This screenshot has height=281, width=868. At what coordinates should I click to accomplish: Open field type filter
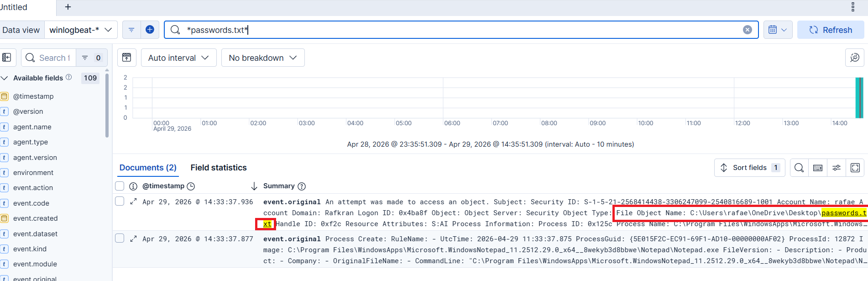(x=91, y=58)
